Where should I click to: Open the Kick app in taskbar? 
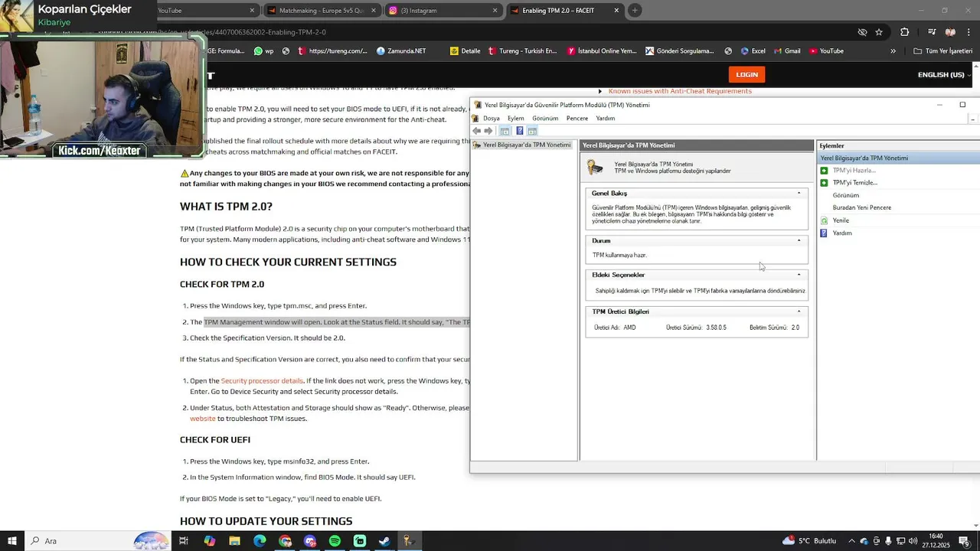pos(360,541)
